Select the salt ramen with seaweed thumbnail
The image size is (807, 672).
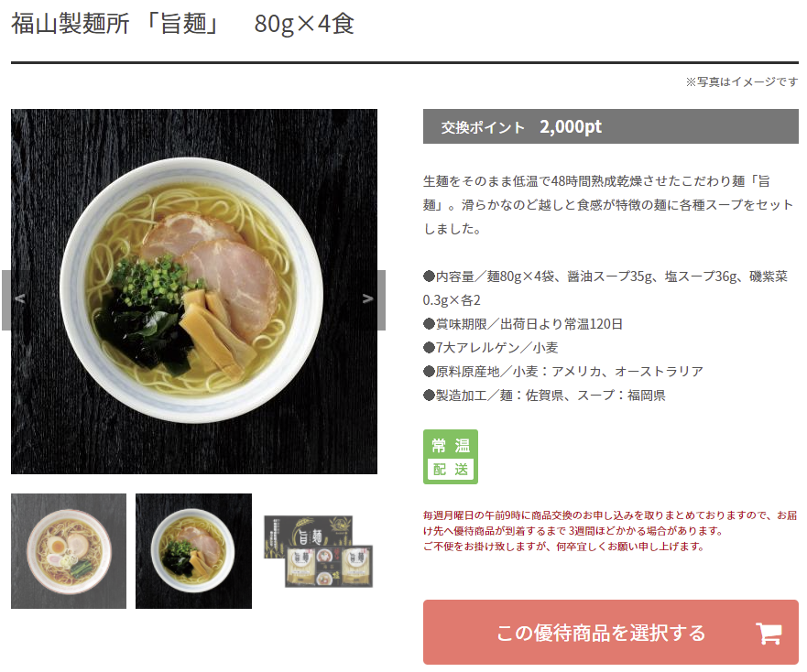[193, 551]
